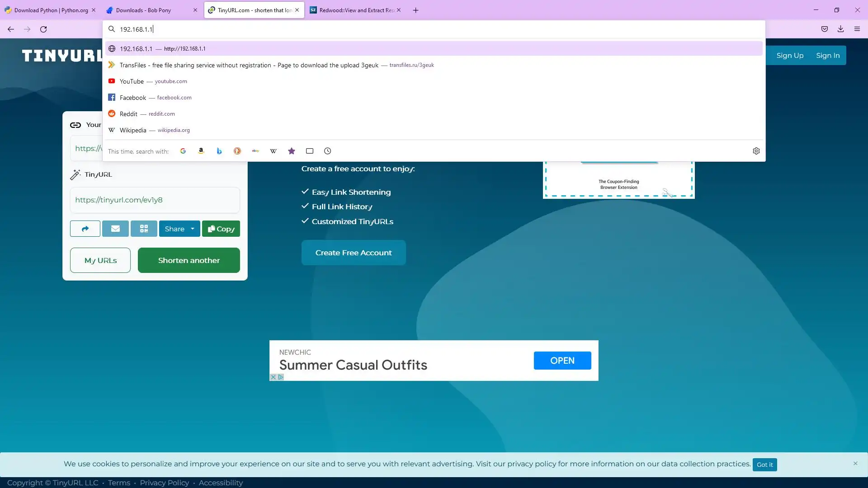This screenshot has height=488, width=868.
Task: Click the shortened TinyURL output field
Action: [155, 200]
